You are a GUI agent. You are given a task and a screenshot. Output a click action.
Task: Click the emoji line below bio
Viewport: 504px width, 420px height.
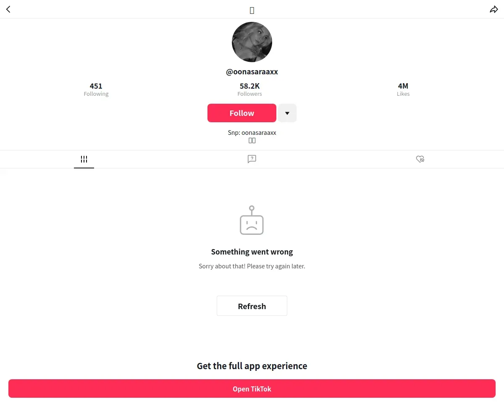coord(252,141)
